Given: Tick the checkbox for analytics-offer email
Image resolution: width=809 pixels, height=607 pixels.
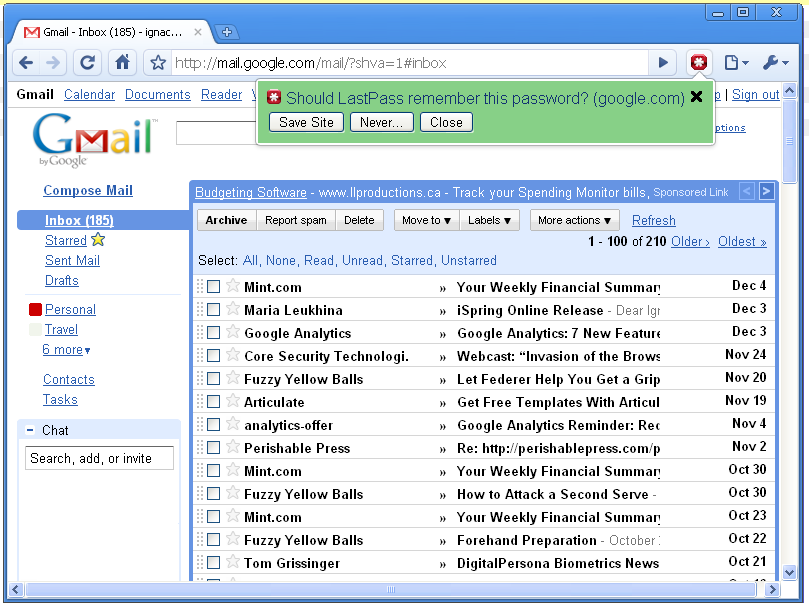Looking at the screenshot, I should [214, 425].
